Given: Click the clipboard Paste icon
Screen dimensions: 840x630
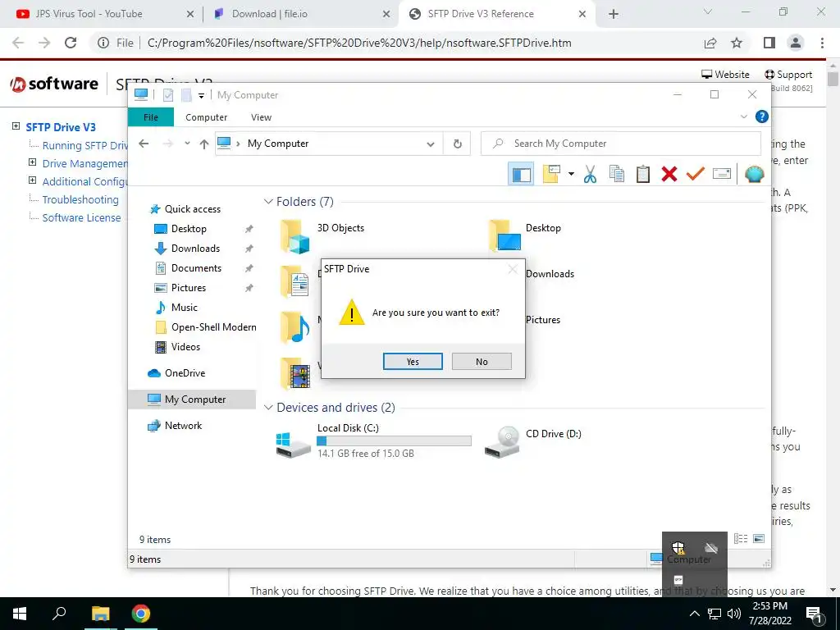Looking at the screenshot, I should (643, 174).
